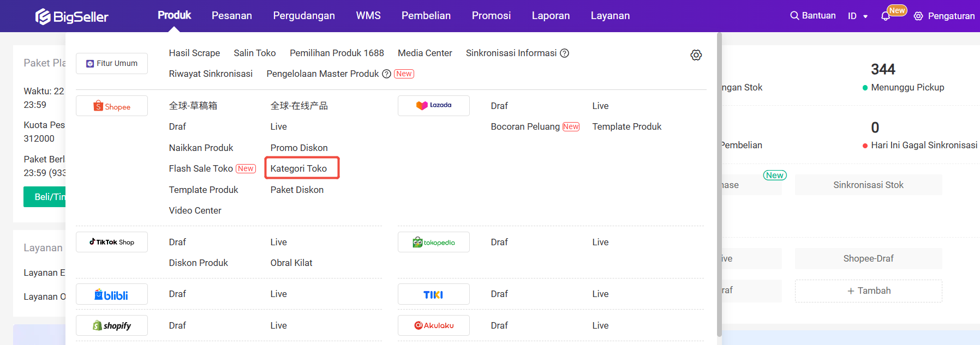Screen dimensions: 980x345
Task: Click the gear icon in the Produk menu
Action: [696, 55]
